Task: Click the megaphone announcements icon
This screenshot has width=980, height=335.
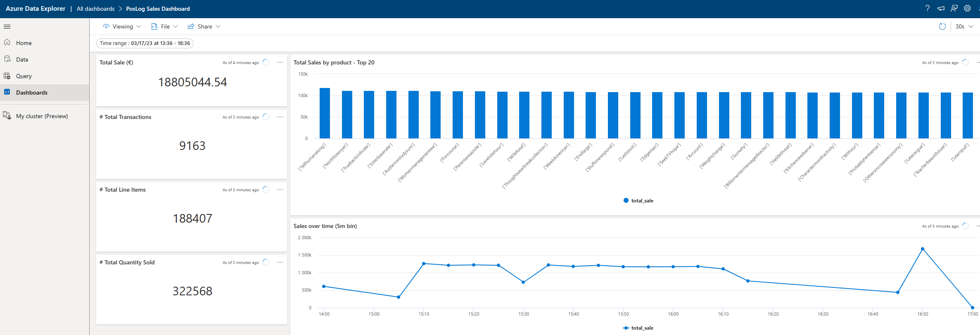Action: pyautogui.click(x=941, y=8)
